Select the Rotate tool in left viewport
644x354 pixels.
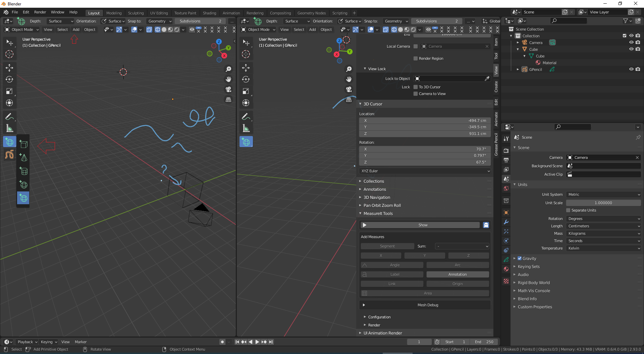tap(9, 80)
